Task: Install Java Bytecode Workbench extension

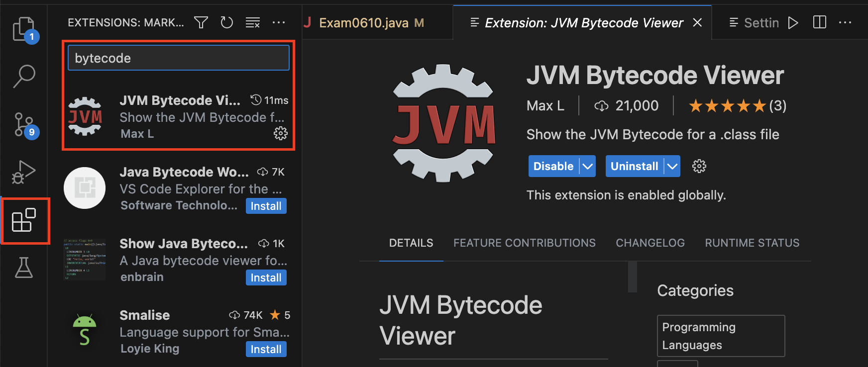Action: pyautogui.click(x=266, y=206)
